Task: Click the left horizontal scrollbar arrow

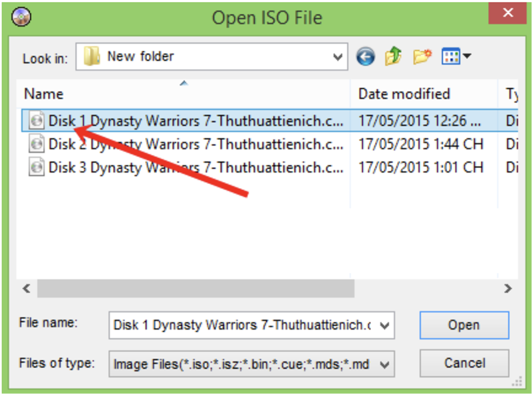Action: pyautogui.click(x=26, y=288)
